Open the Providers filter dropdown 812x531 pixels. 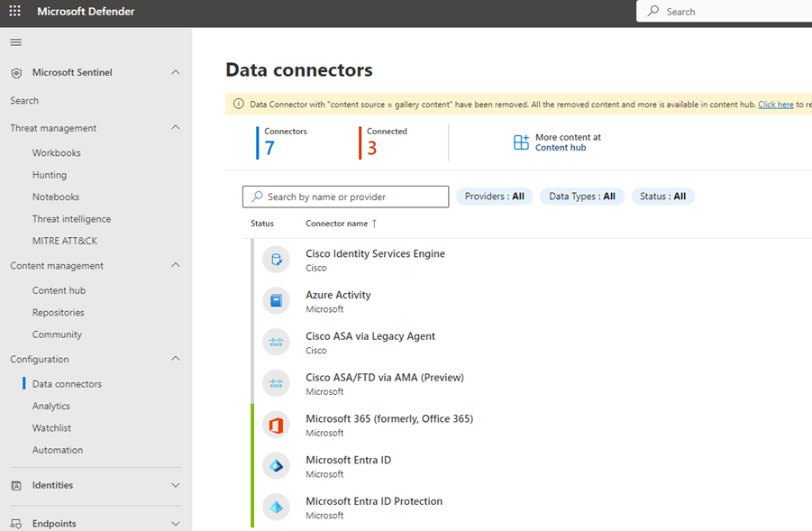(x=494, y=196)
